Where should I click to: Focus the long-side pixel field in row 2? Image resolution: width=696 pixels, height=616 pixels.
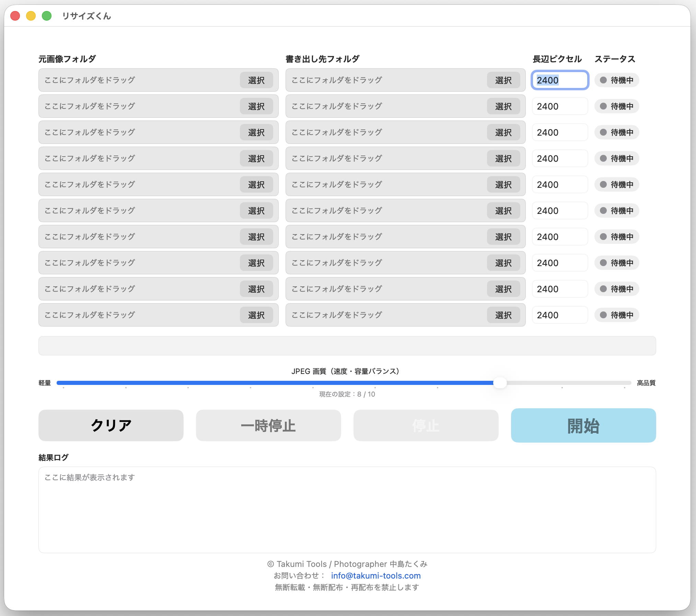tap(560, 106)
